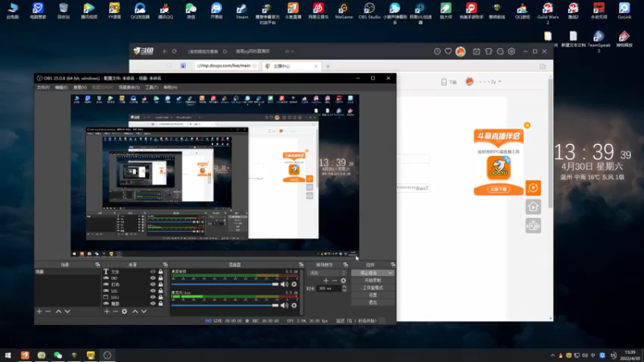The width and height of the screenshot is (644, 362).
Task: Open the message bubble icon in Douyu title bar
Action: click(500, 51)
